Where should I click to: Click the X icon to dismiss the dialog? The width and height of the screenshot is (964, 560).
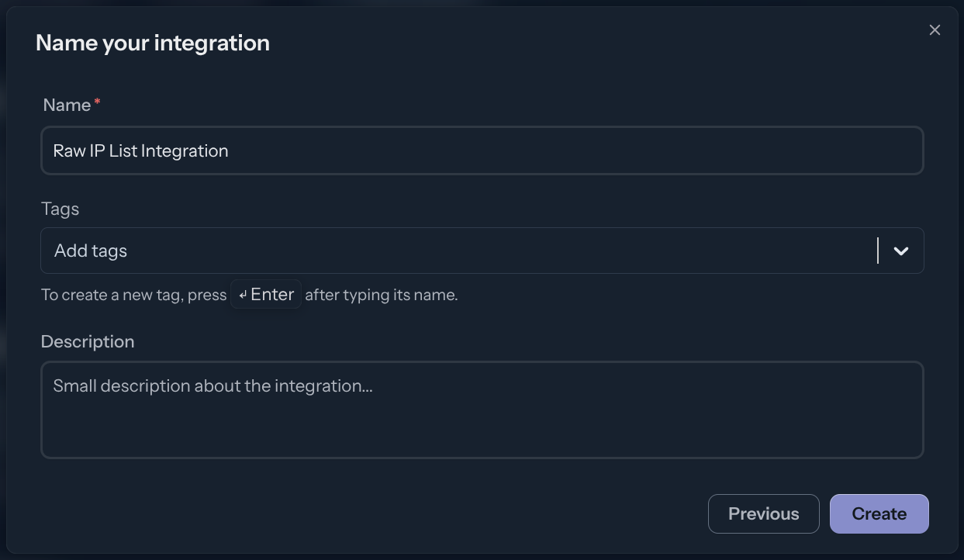click(935, 29)
